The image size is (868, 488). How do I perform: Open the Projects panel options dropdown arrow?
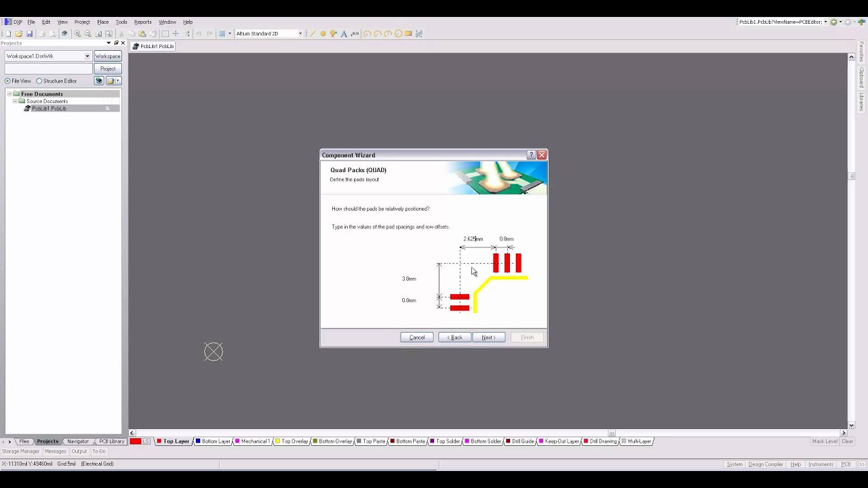pyautogui.click(x=108, y=43)
